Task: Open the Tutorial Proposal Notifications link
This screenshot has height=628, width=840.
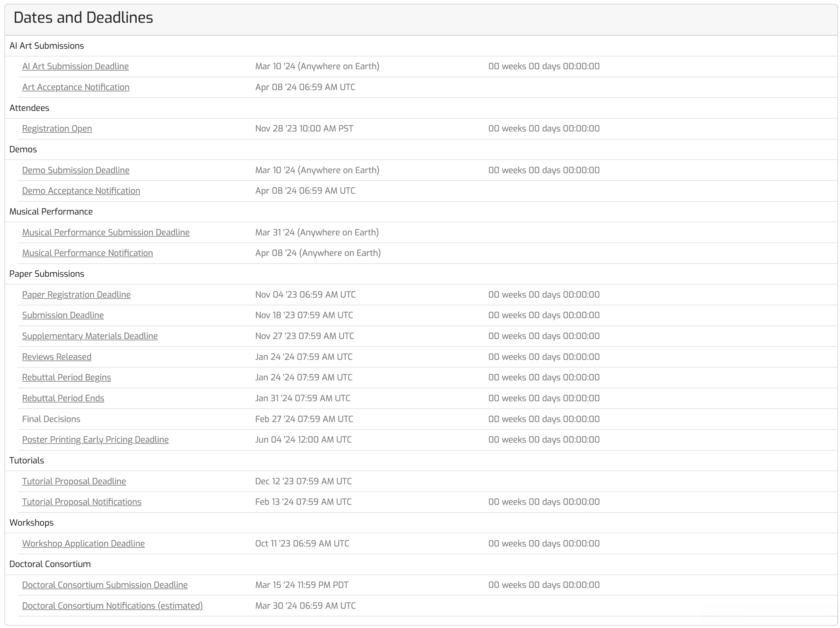Action: pos(82,502)
